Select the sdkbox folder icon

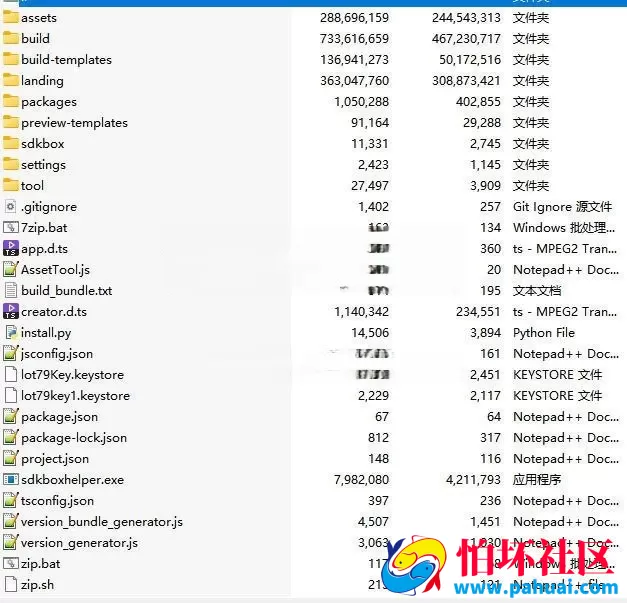tap(11, 143)
